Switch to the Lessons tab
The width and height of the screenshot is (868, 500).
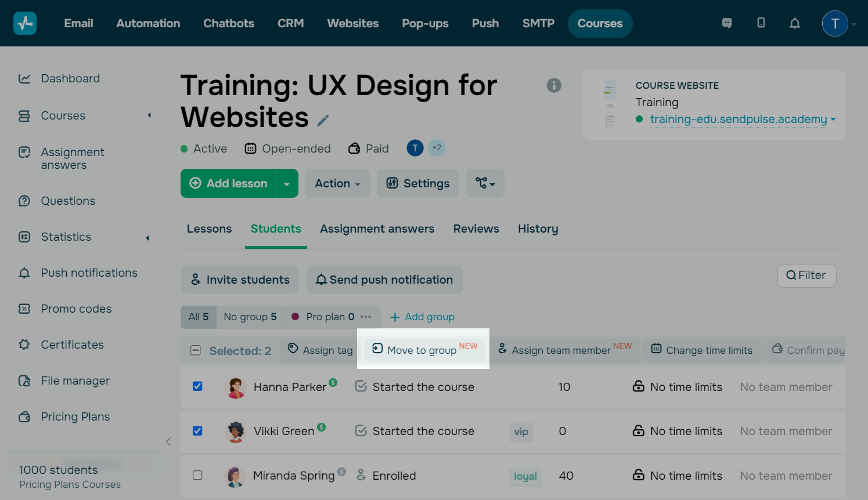click(209, 229)
